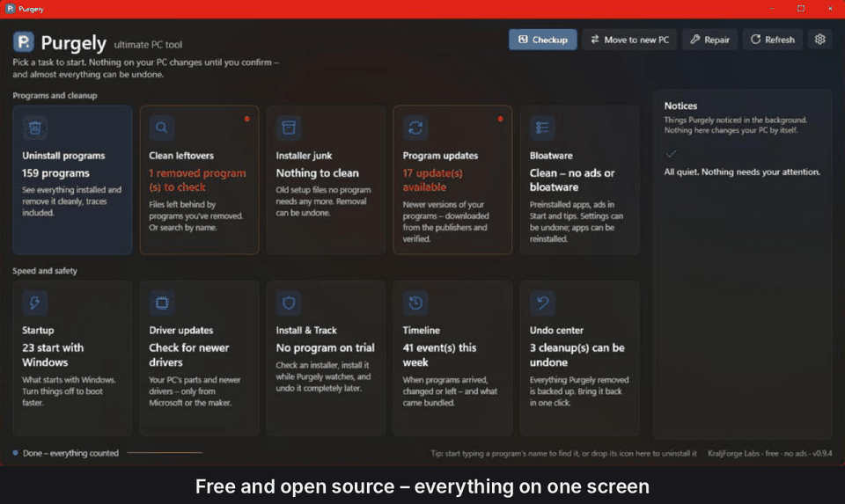Click the progress bar next to Done status
The height and width of the screenshot is (504, 845).
pos(165,453)
